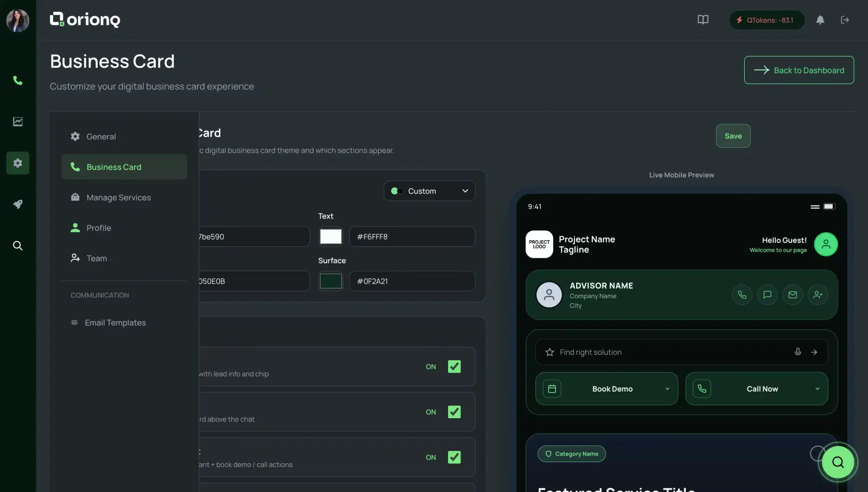Expand the Book Demo dropdown in preview
Image resolution: width=868 pixels, height=492 pixels.
click(667, 389)
